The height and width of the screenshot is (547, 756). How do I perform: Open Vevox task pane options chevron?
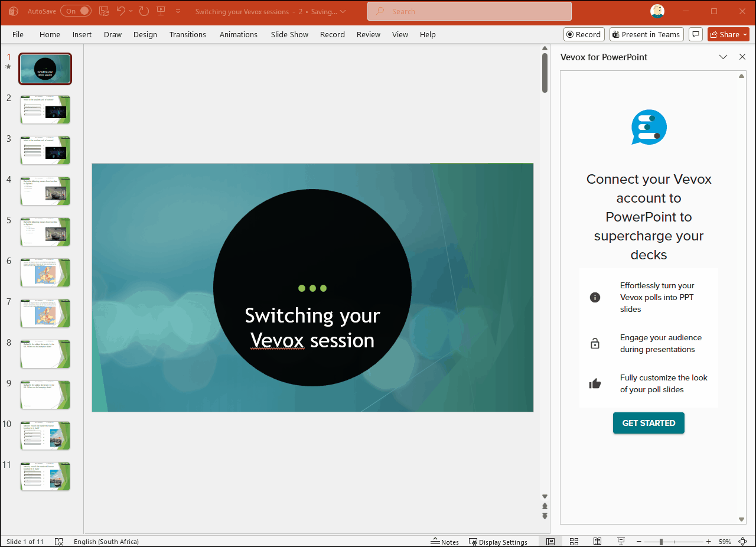(x=723, y=57)
